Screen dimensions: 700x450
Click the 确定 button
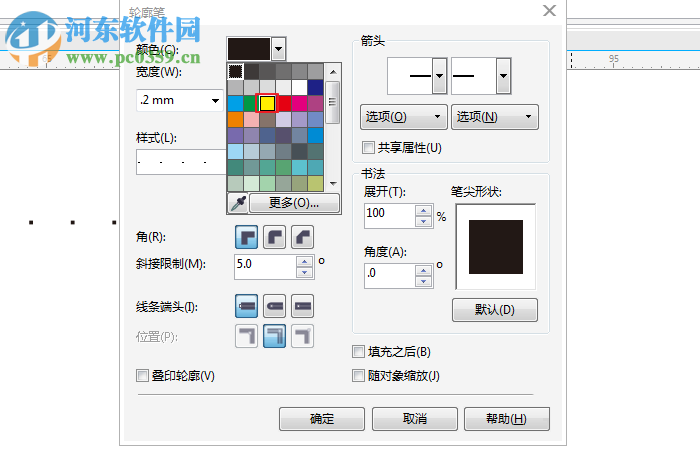322,419
